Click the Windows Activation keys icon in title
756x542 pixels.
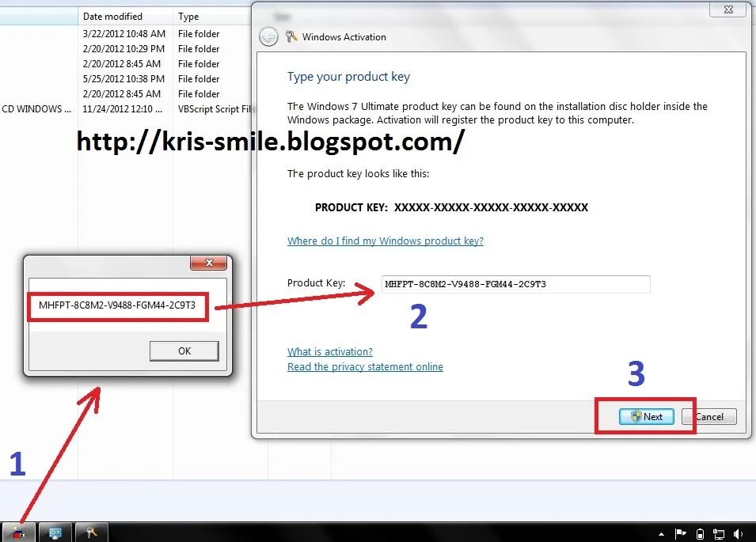coord(291,36)
